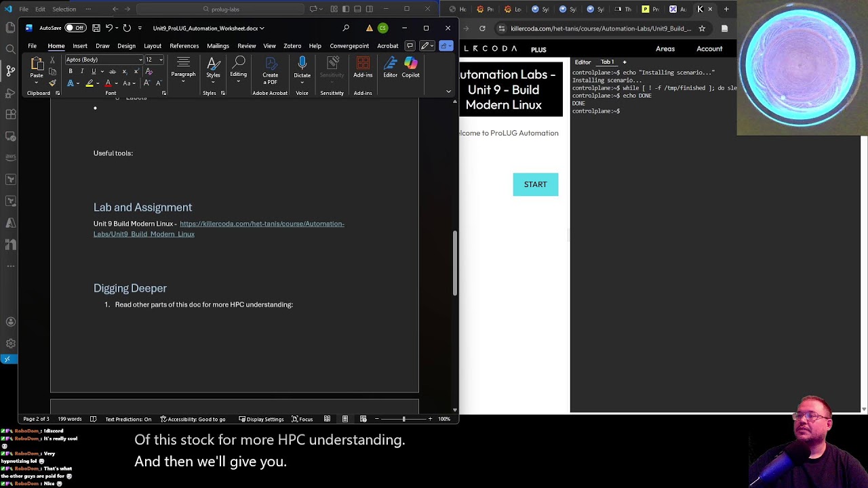
Task: Click the VS Code settings gear icon
Action: (10, 344)
